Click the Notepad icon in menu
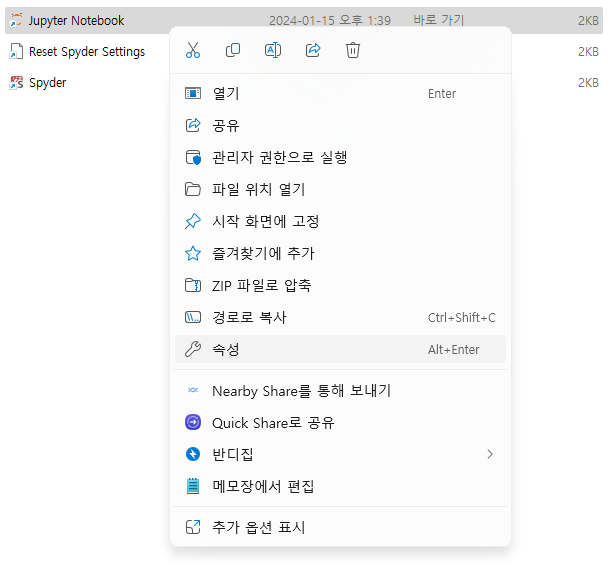Viewport: 616px width, 567px height. (193, 486)
